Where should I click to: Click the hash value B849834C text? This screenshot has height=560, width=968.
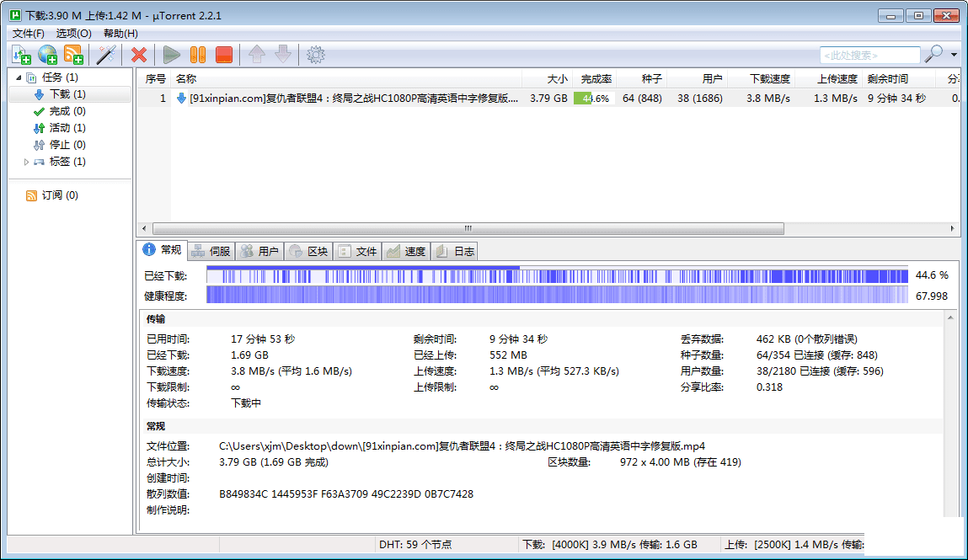346,494
